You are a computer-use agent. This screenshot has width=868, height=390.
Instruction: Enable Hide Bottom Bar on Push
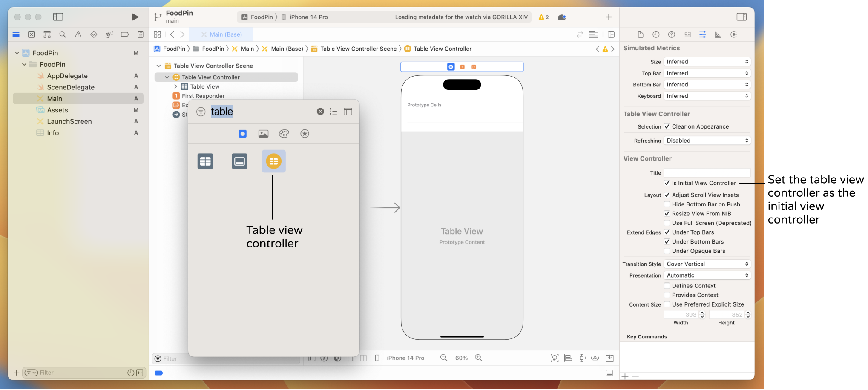coord(667,204)
